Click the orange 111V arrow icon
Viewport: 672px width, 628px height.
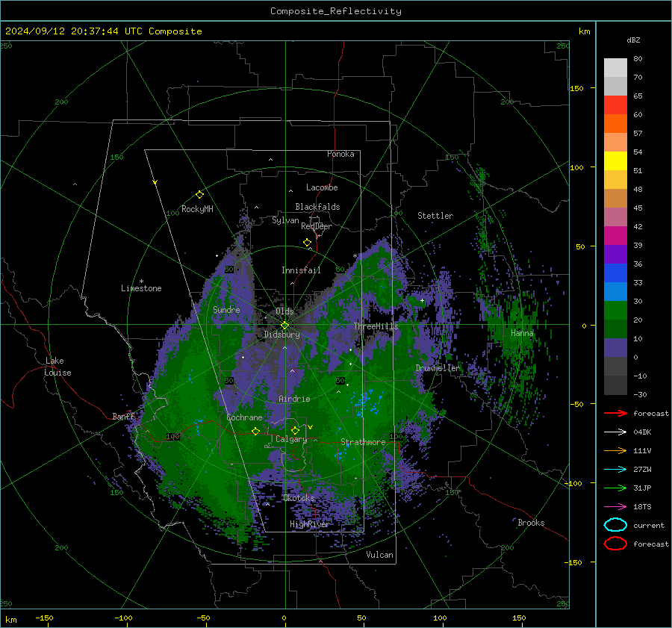click(x=615, y=450)
